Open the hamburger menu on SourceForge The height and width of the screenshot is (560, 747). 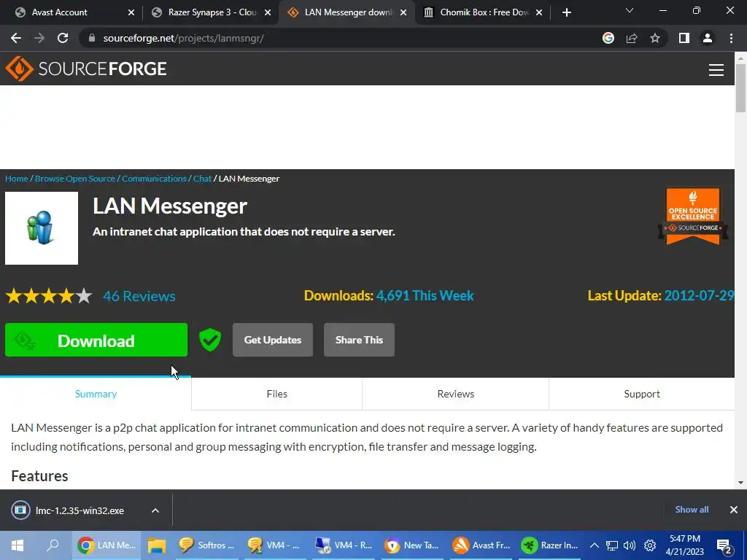click(x=716, y=70)
